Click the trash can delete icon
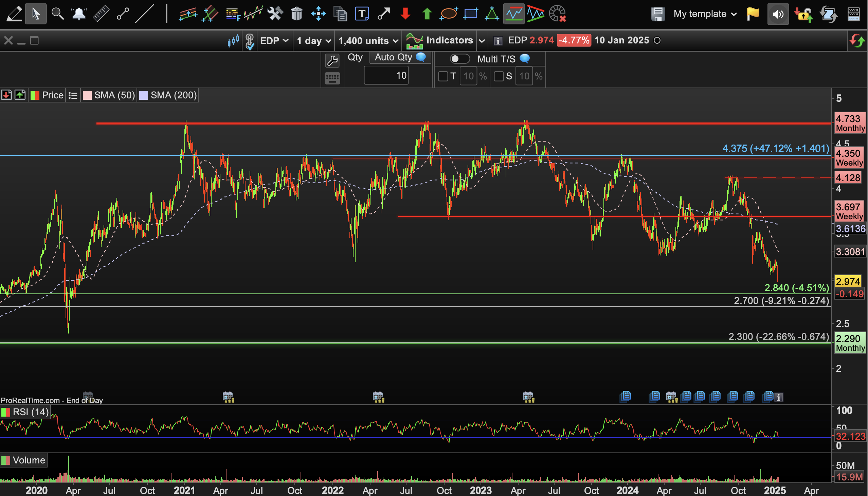This screenshot has width=868, height=496. tap(296, 14)
